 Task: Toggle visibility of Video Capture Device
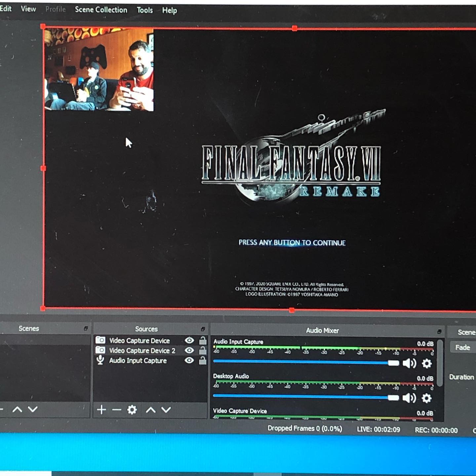pos(189,340)
